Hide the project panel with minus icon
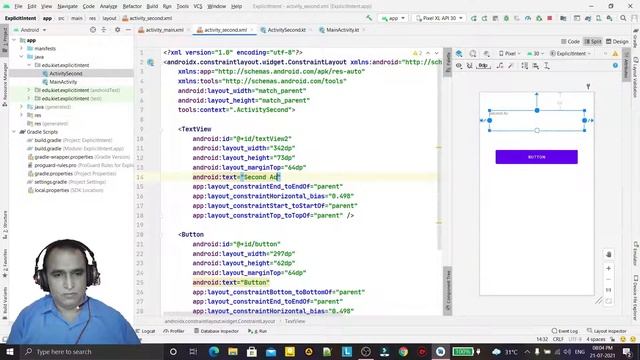 (128, 30)
